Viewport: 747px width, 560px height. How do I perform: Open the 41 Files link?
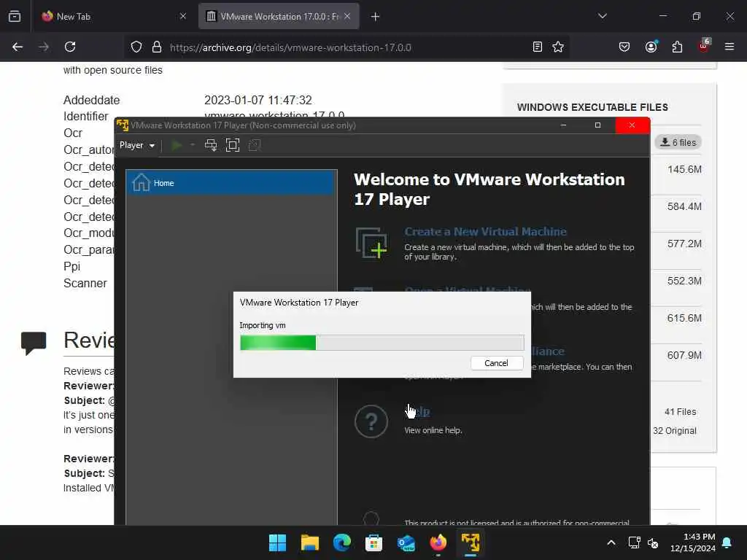(681, 412)
